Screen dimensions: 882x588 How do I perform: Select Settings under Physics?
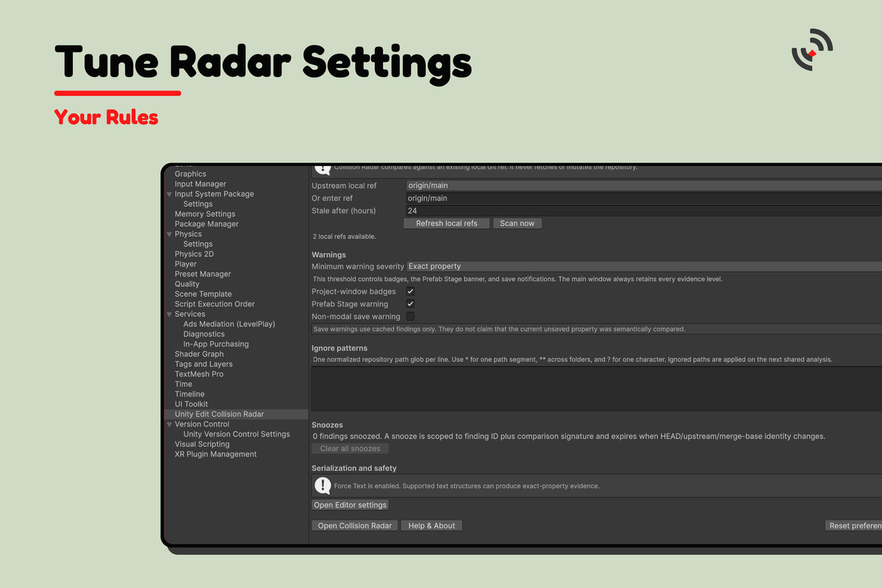(x=198, y=244)
